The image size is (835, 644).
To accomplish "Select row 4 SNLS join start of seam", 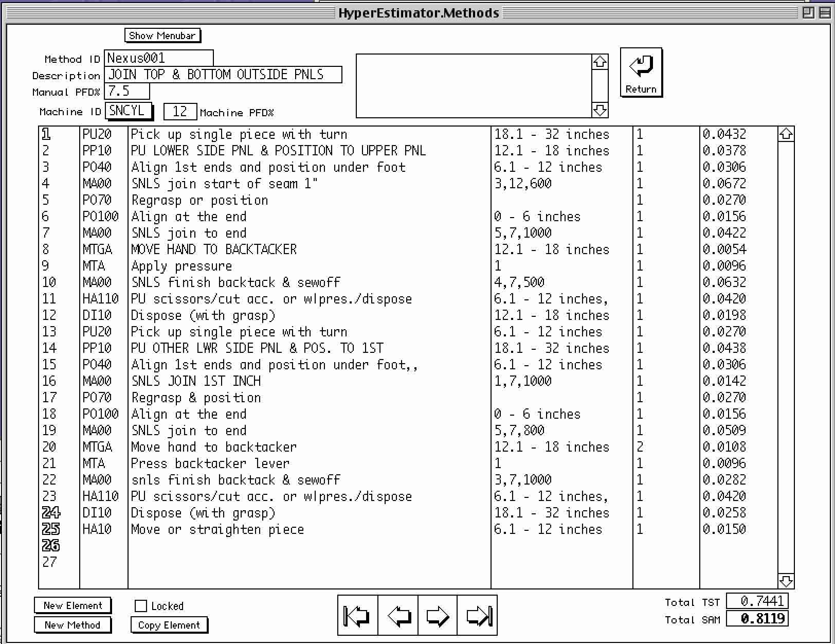I will [224, 184].
